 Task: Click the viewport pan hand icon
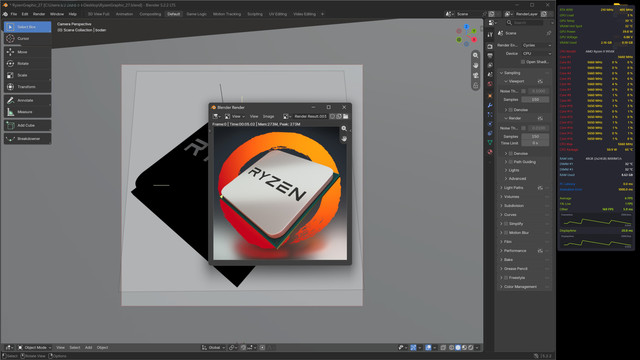476,65
